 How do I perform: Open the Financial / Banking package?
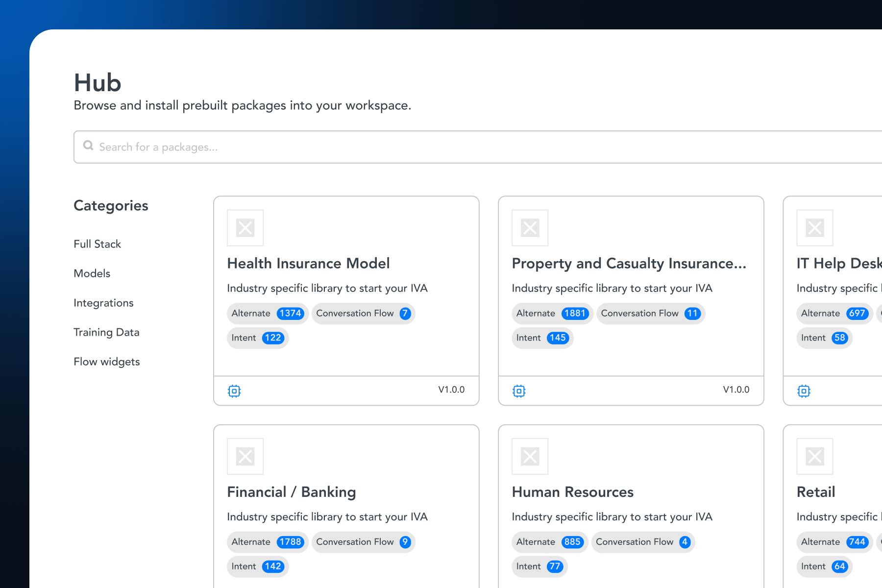click(292, 492)
